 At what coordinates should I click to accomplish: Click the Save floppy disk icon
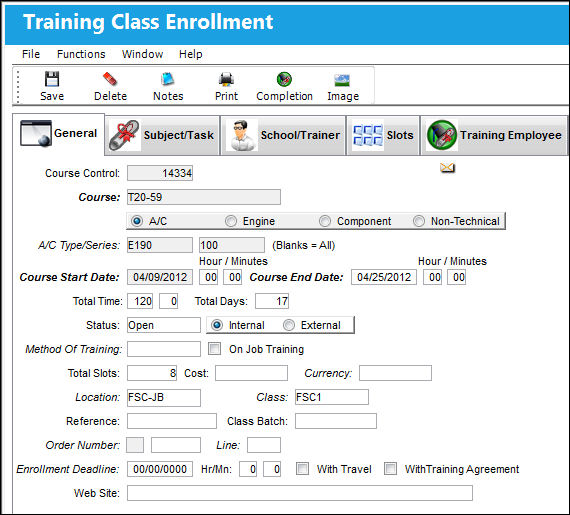tap(52, 79)
